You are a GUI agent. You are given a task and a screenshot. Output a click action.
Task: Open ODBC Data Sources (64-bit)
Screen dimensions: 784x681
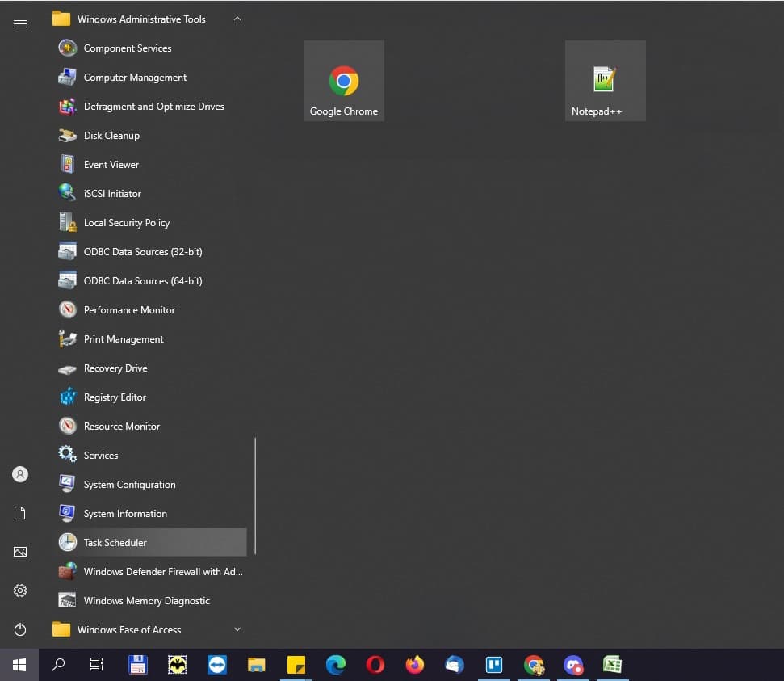(149, 280)
